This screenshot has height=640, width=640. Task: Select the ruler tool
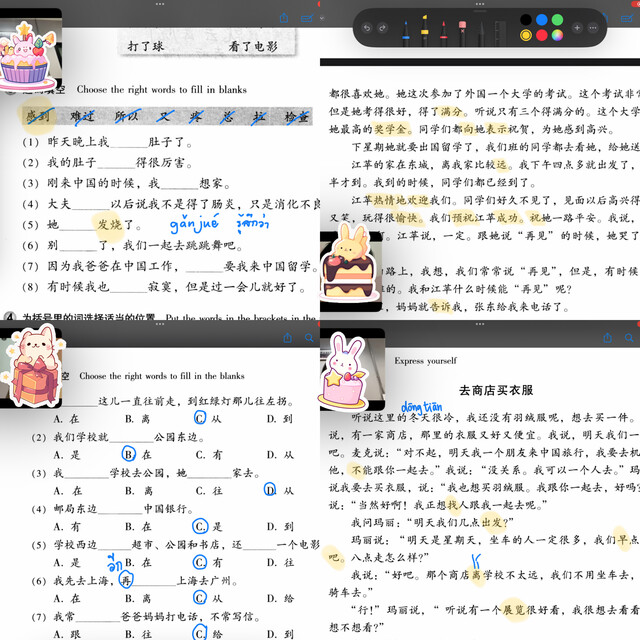point(500,32)
